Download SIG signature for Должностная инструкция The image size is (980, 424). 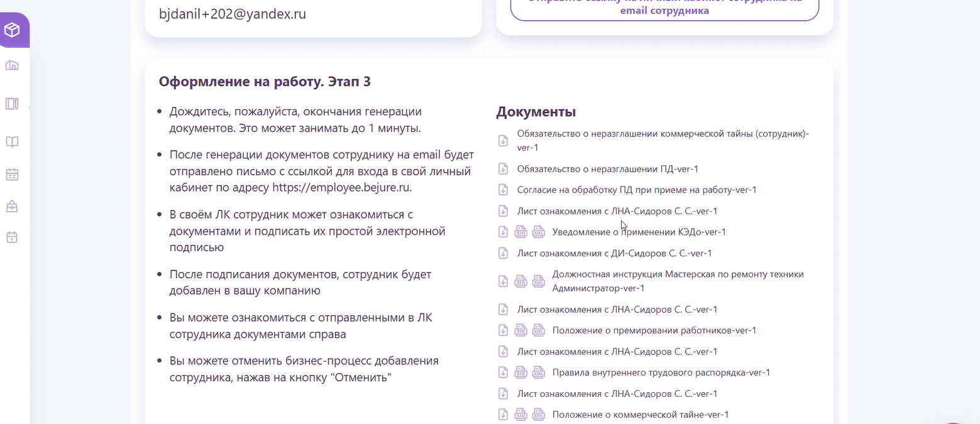[x=520, y=281]
